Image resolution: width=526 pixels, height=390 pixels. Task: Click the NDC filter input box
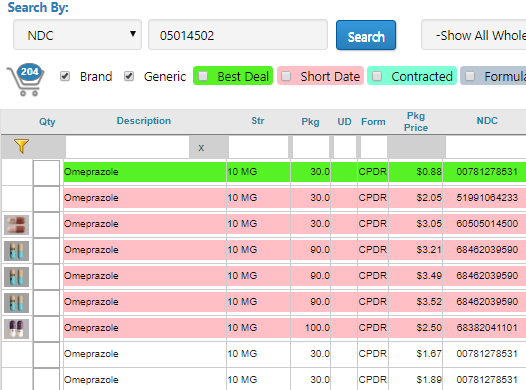click(486, 147)
